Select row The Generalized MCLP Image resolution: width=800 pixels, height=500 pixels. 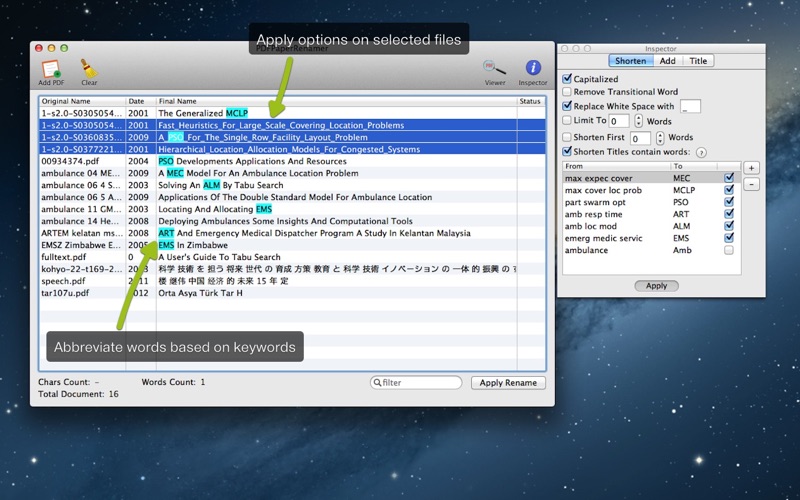coord(292,113)
